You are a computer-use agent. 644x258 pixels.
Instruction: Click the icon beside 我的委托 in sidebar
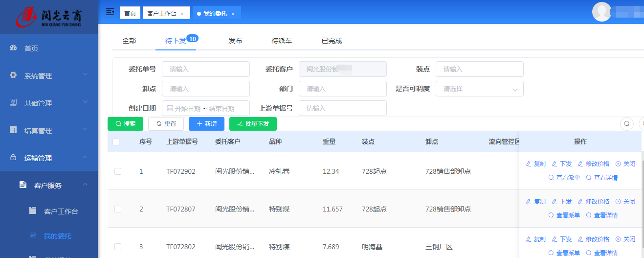(x=33, y=235)
